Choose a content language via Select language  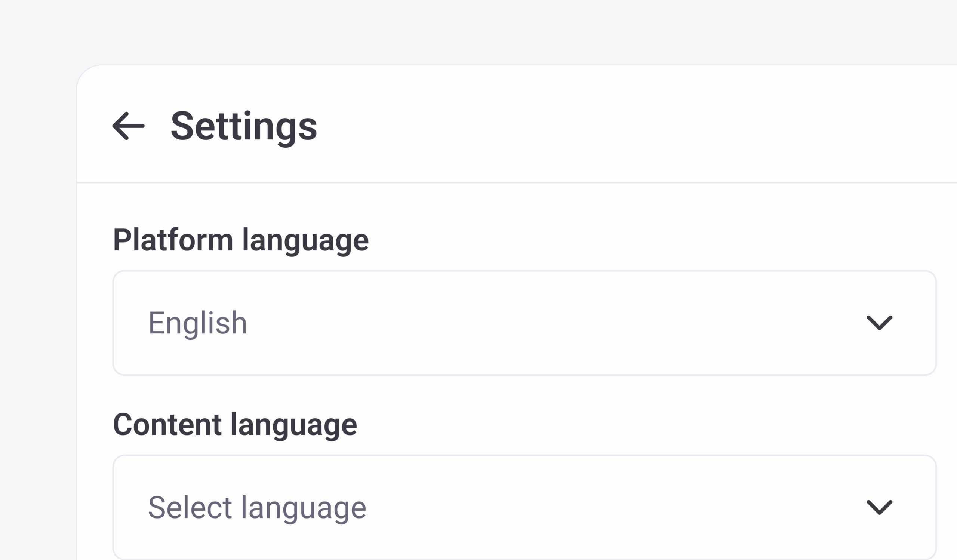coord(524,507)
